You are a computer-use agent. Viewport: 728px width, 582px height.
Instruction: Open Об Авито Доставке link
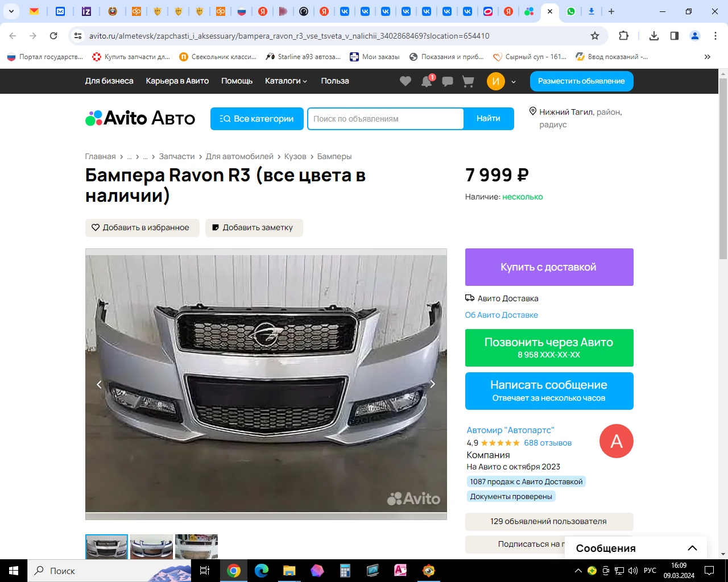[502, 315]
